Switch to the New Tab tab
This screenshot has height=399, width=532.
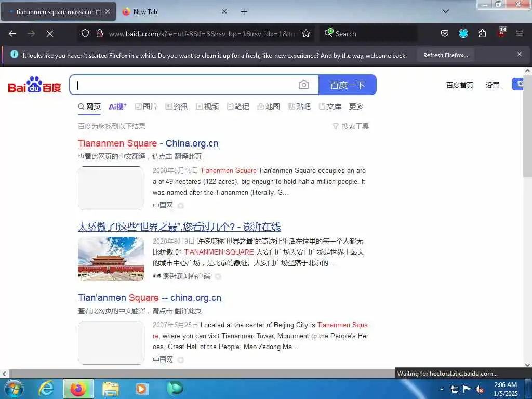[x=175, y=12]
